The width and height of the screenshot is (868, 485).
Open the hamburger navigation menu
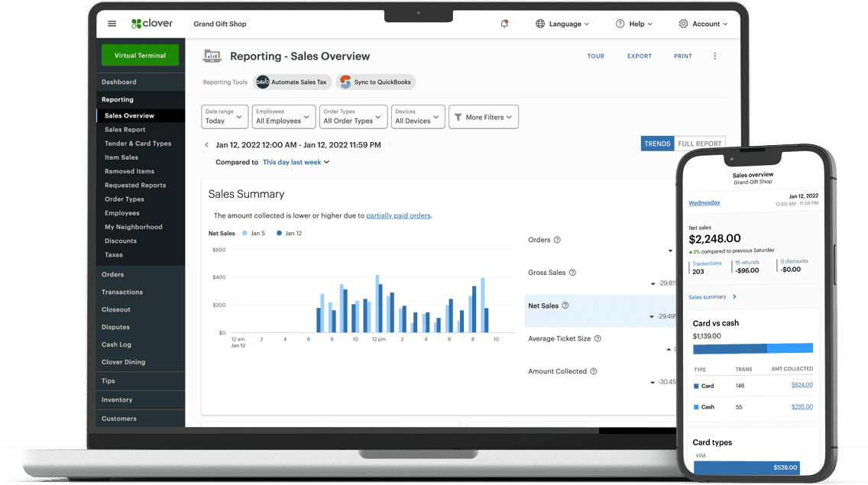(112, 24)
